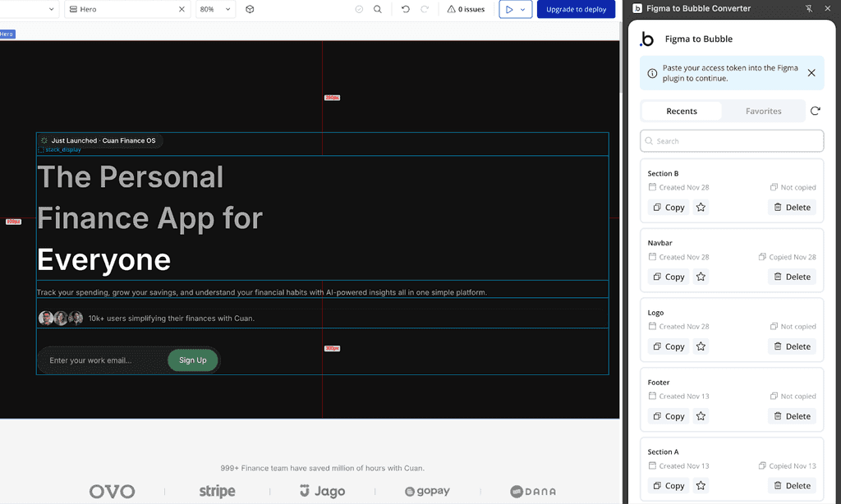841x504 pixels.
Task: Open the 3D cube components icon
Action: coord(250,9)
